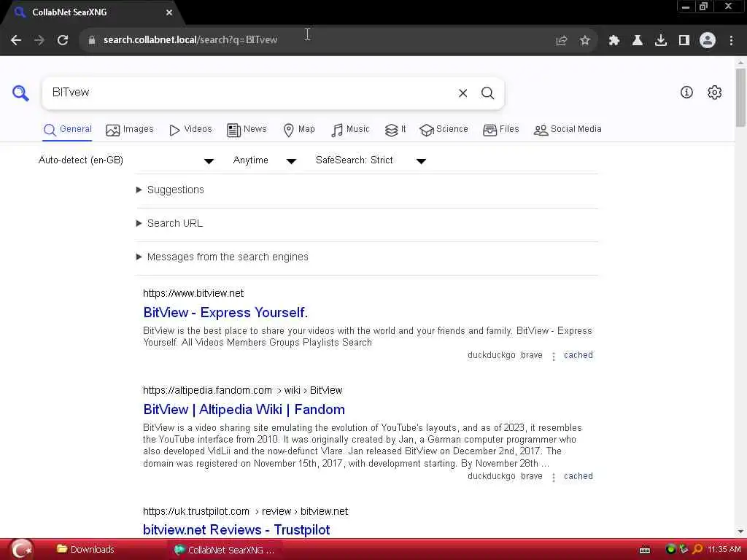Switch to the IT search tab

395,130
